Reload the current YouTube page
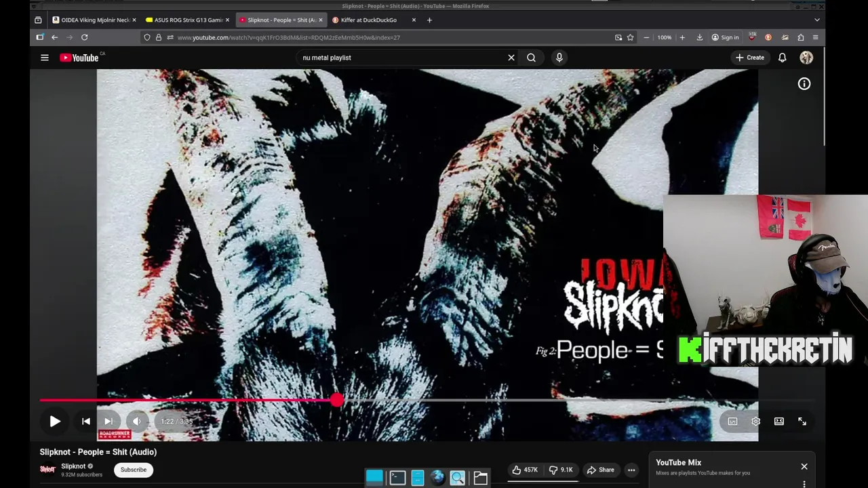Screen dimensions: 868x488 (x=85, y=37)
